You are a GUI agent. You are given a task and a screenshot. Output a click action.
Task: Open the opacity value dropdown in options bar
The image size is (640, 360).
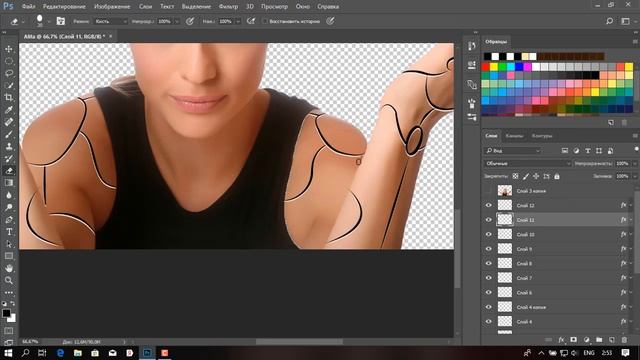pyautogui.click(x=177, y=21)
